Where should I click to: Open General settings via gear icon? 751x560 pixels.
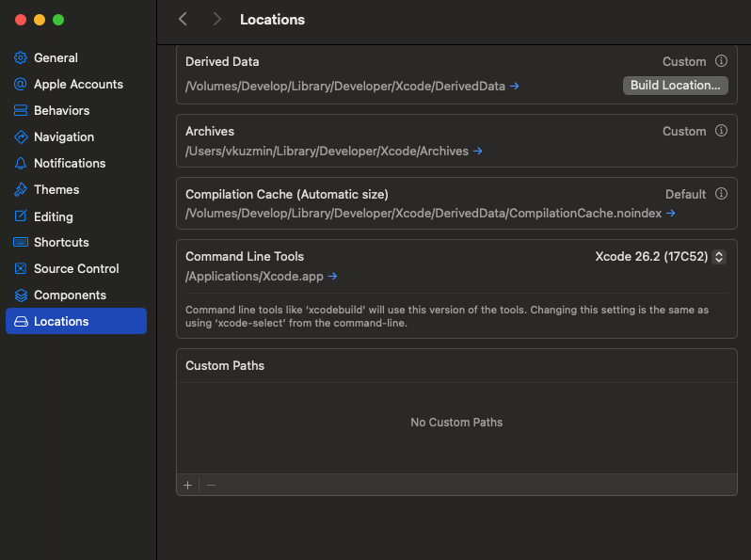[x=20, y=58]
